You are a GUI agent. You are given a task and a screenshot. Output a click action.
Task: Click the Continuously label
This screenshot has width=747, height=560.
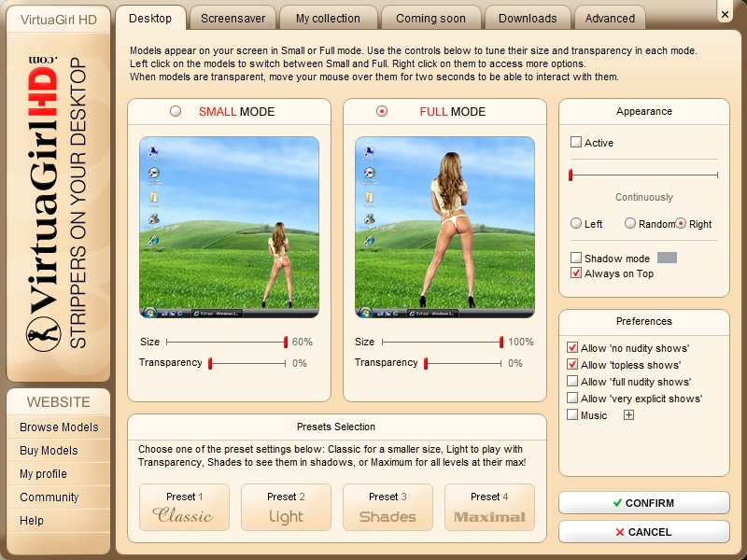pyautogui.click(x=644, y=197)
